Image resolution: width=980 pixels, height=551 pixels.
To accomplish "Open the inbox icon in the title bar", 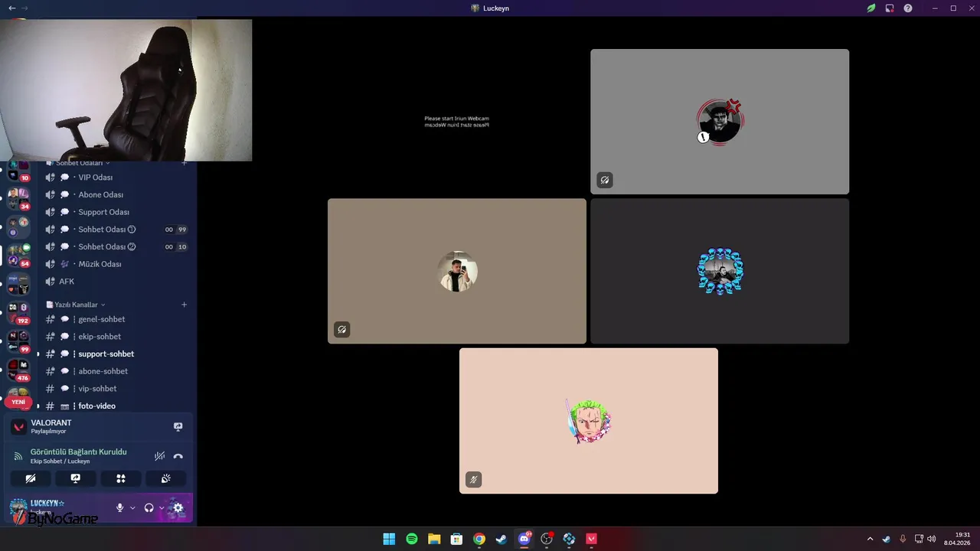I will click(x=890, y=8).
